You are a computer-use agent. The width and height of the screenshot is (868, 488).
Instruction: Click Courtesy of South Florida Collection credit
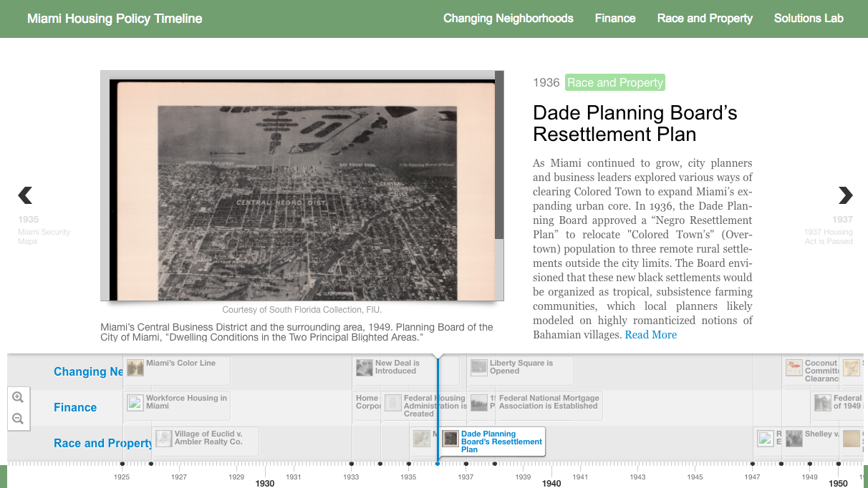point(302,310)
